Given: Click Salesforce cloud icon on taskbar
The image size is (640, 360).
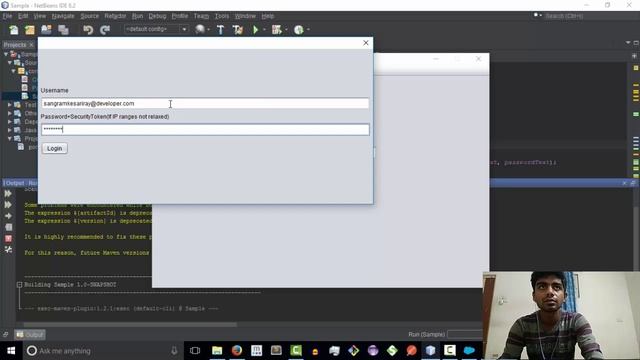Looking at the screenshot, I should coord(469,351).
